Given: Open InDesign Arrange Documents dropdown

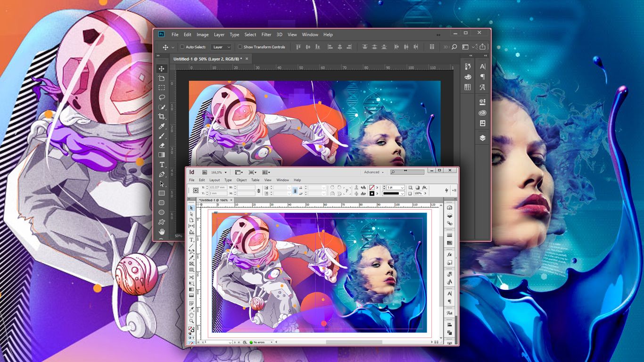Looking at the screenshot, I should 266,173.
